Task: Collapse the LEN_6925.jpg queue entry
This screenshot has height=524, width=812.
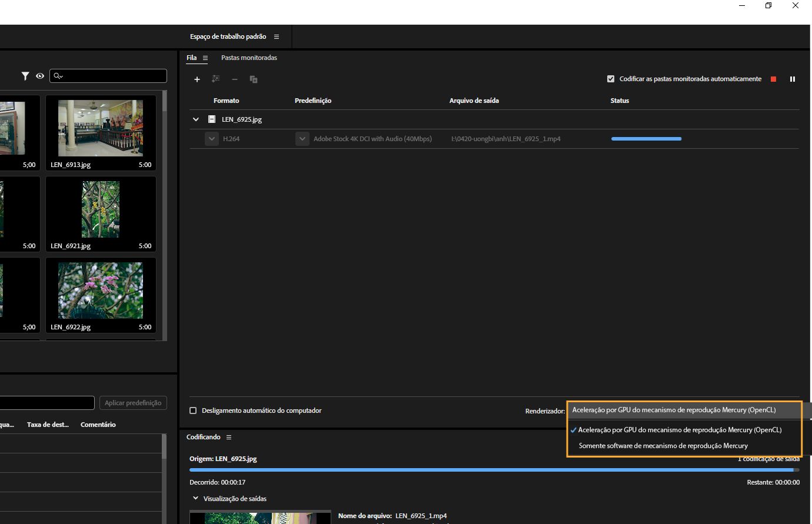Action: point(195,119)
